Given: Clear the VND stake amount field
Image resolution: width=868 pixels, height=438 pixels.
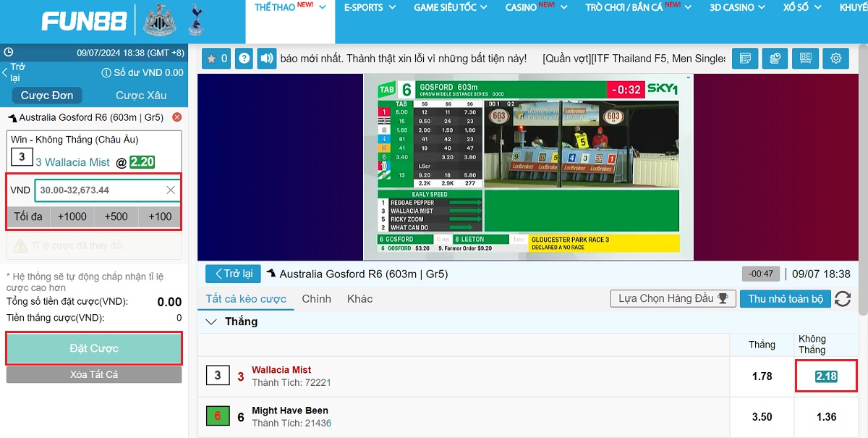Looking at the screenshot, I should (x=171, y=190).
